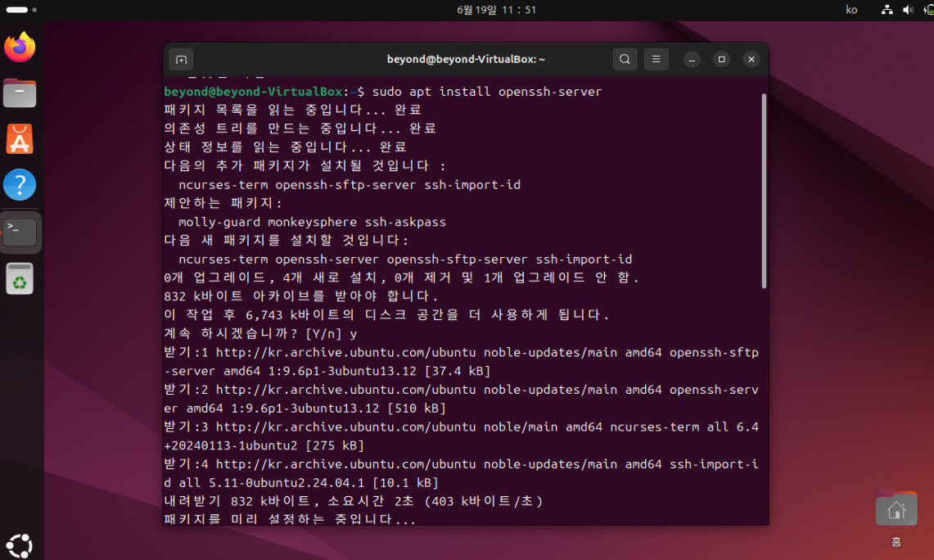Click the 받기:3 ncurses-term download line

(x=461, y=436)
